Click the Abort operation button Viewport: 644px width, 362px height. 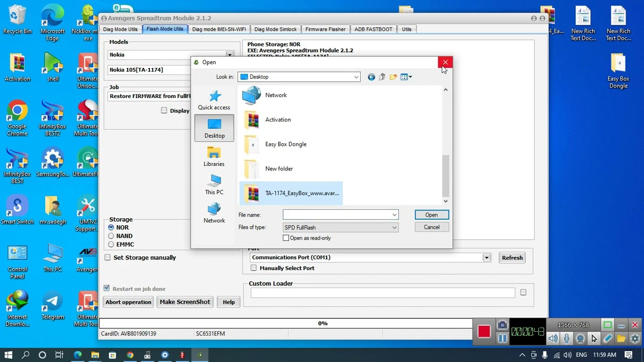click(128, 302)
